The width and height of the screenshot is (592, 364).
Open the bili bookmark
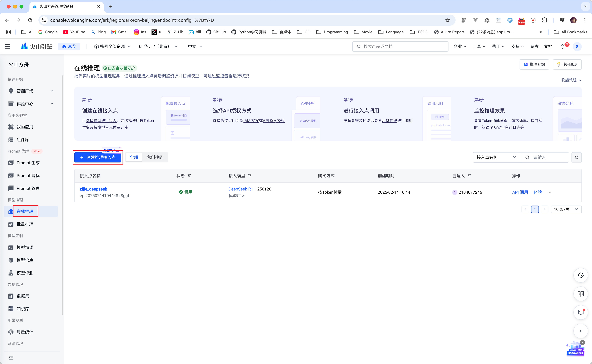point(195,32)
